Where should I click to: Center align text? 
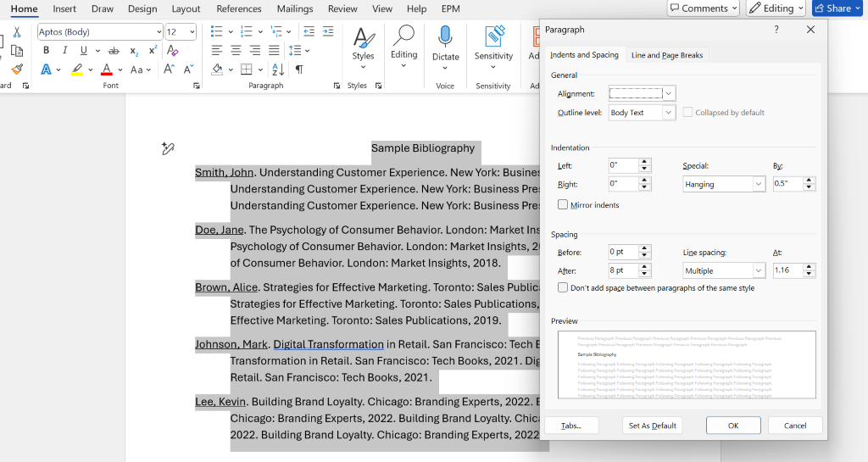(x=236, y=51)
